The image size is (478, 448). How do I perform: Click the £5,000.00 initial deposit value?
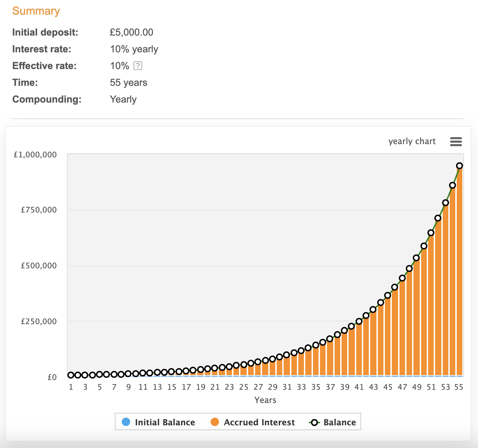point(132,32)
